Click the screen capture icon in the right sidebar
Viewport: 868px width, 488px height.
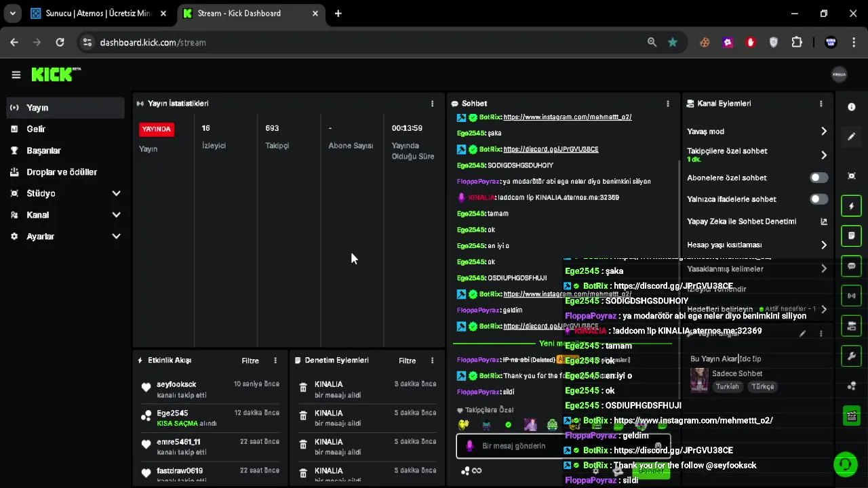852,176
